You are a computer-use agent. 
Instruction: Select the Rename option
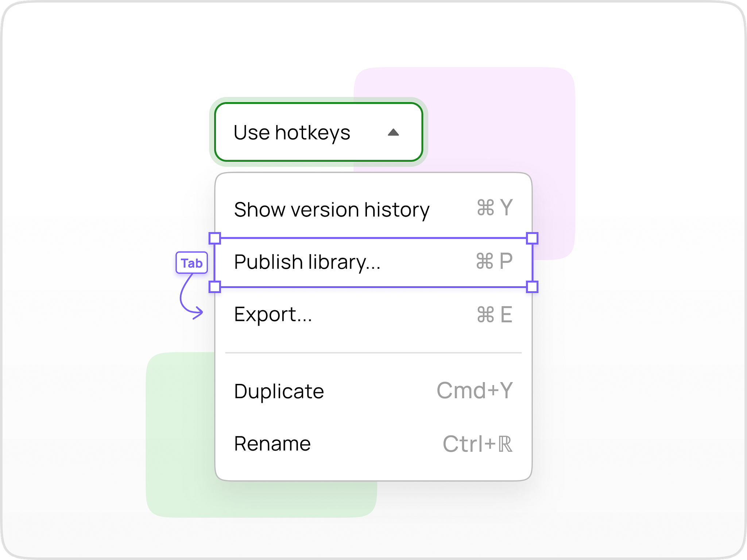pyautogui.click(x=272, y=443)
